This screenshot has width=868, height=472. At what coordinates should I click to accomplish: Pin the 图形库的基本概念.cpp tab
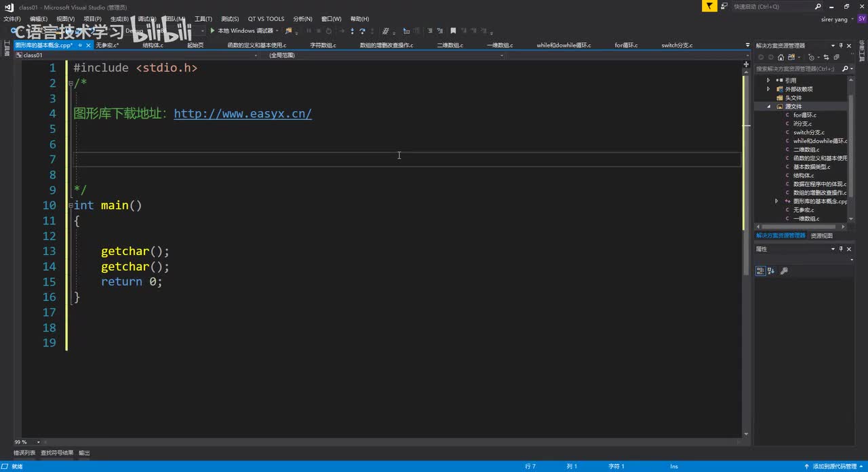point(80,45)
